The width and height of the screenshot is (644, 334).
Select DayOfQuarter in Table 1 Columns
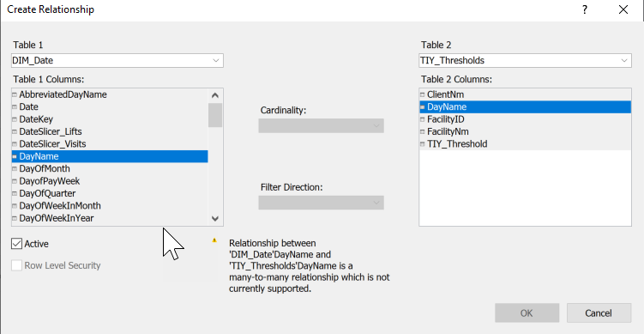(x=110, y=193)
